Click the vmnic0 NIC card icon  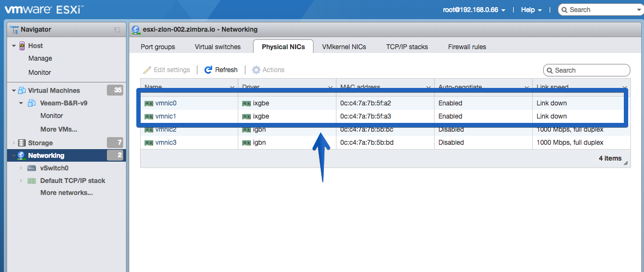point(149,103)
